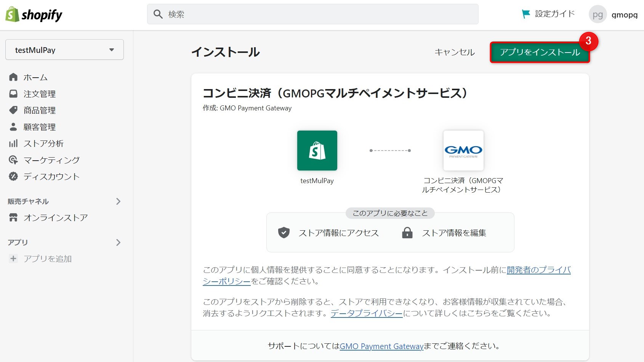This screenshot has width=644, height=362.
Task: Click the 検索 search field
Action: (x=312, y=14)
